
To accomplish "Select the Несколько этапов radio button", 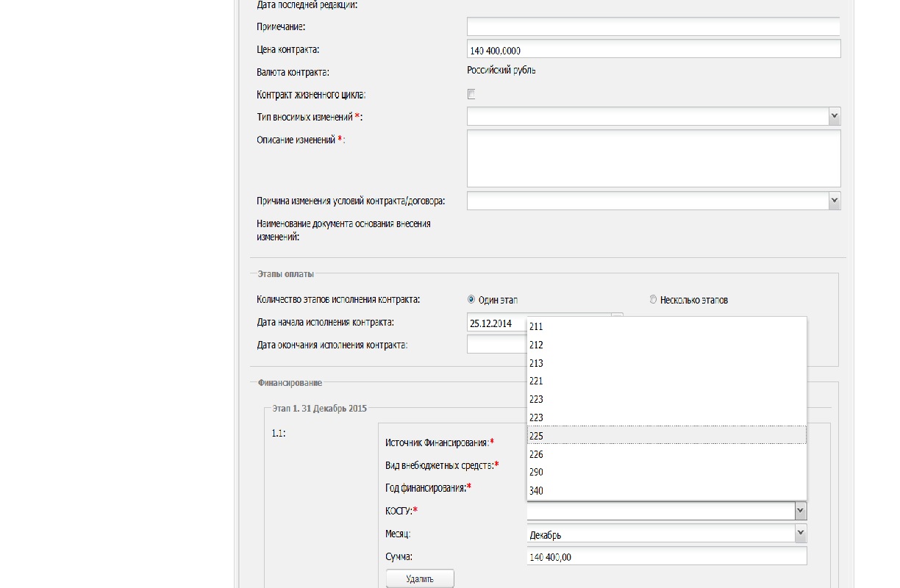I will tap(653, 300).
